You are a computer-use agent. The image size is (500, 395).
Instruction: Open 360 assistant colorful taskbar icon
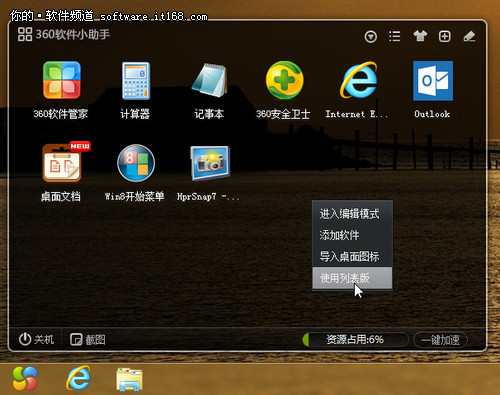tap(25, 378)
